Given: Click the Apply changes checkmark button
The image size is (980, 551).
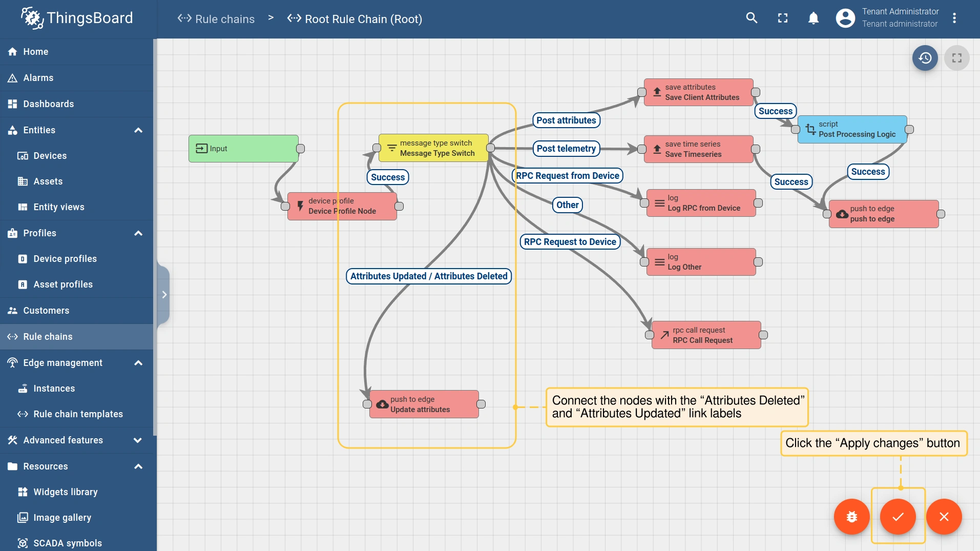Looking at the screenshot, I should 898,517.
